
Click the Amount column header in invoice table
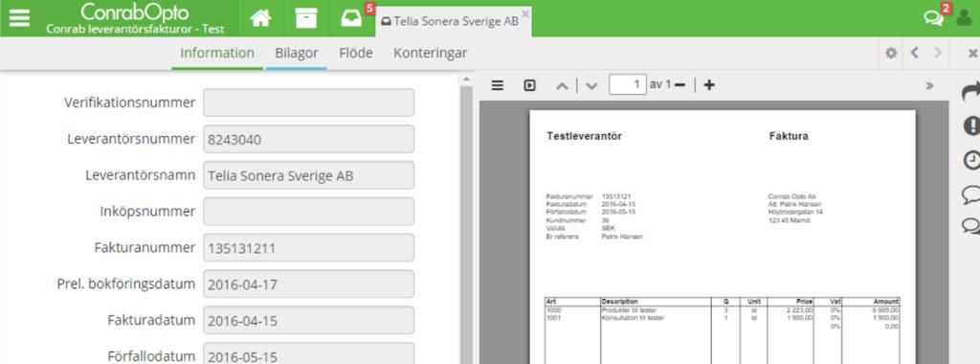tap(886, 302)
